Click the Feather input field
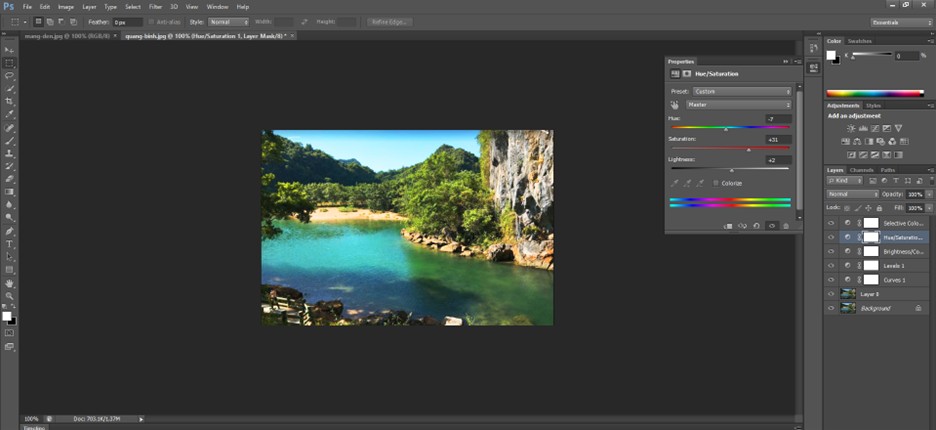936x430 pixels. click(x=128, y=22)
